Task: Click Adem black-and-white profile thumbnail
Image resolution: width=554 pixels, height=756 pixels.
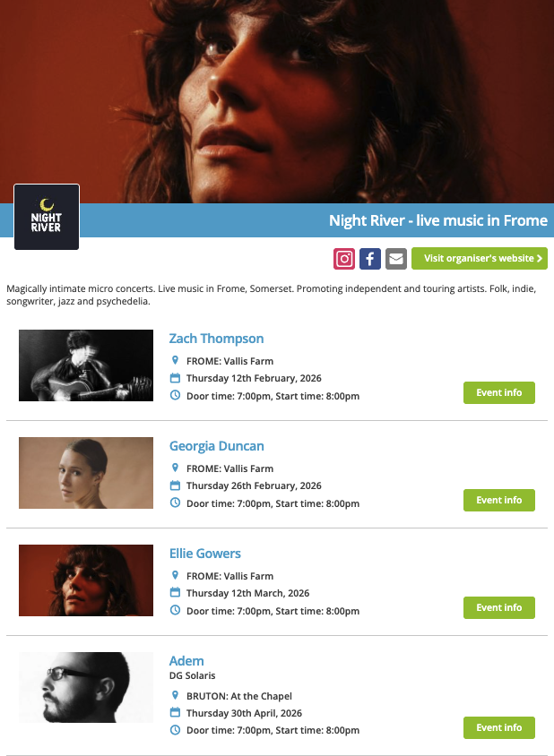Action: point(86,688)
